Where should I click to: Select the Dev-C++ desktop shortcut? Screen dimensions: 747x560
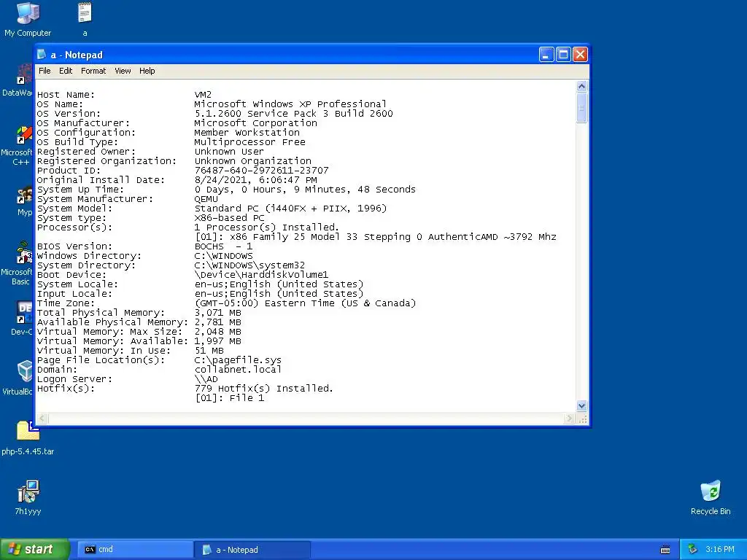click(21, 318)
